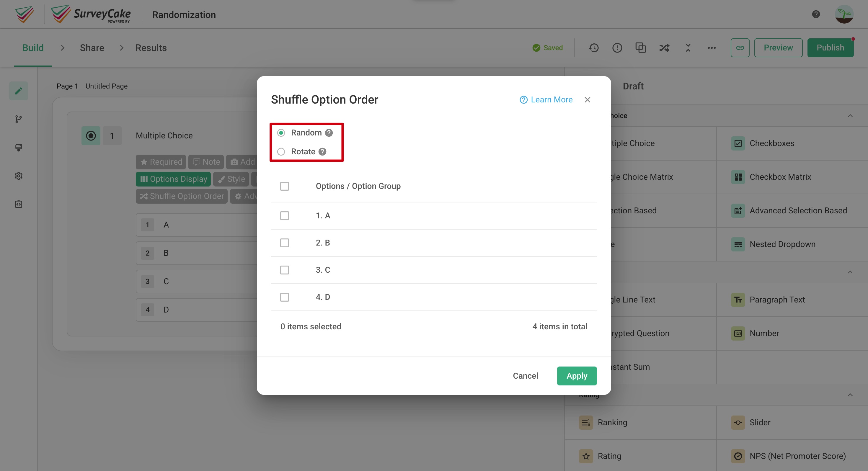Open the alert exclamation icon in toolbar
868x471 pixels.
point(617,48)
